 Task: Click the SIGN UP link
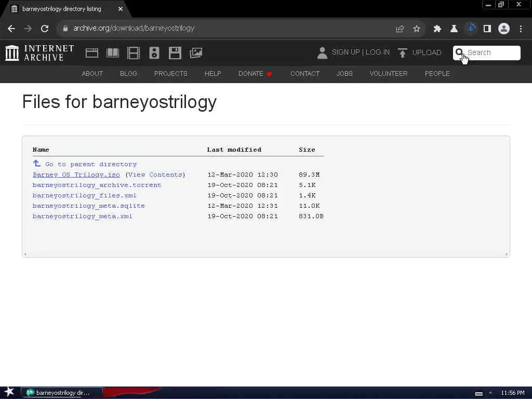(345, 52)
